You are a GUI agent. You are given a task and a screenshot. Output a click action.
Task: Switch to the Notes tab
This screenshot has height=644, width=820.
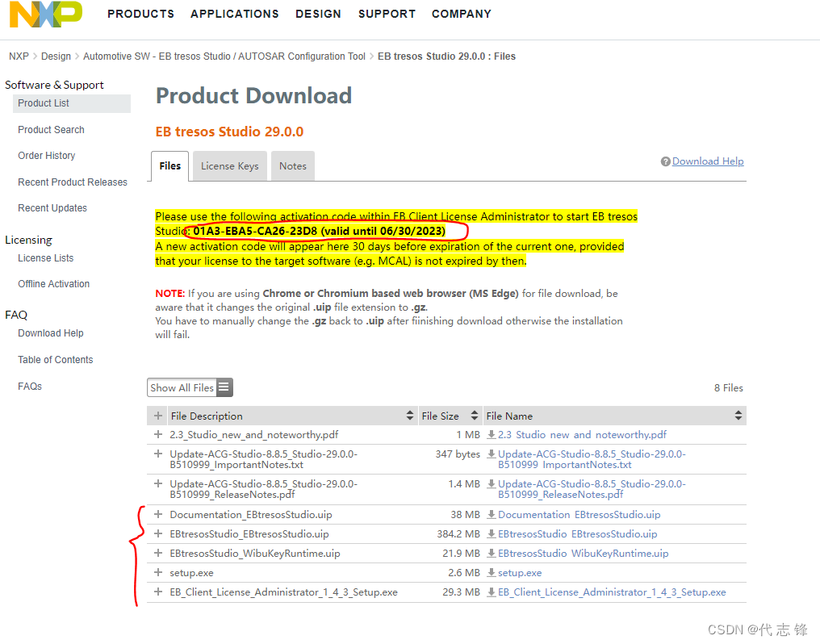[293, 165]
